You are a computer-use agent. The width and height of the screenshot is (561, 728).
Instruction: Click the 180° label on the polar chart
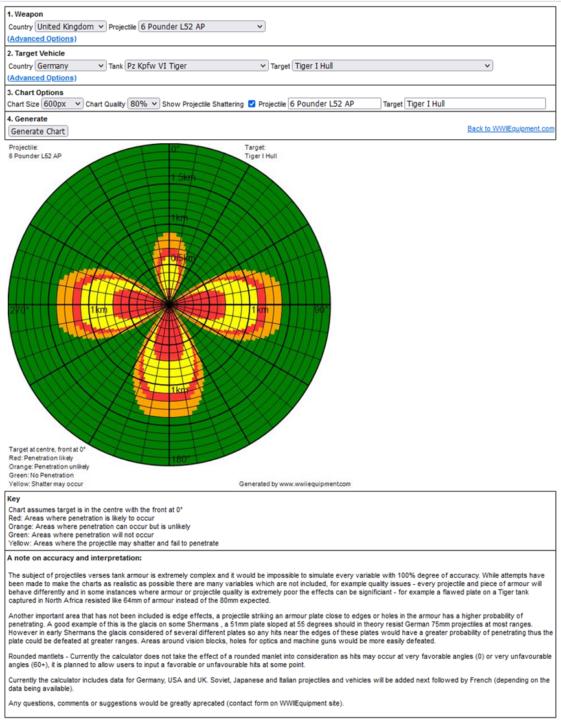pos(181,459)
